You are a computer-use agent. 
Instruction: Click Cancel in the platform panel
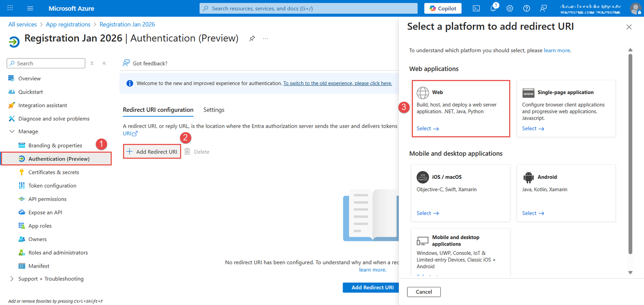coord(423,292)
